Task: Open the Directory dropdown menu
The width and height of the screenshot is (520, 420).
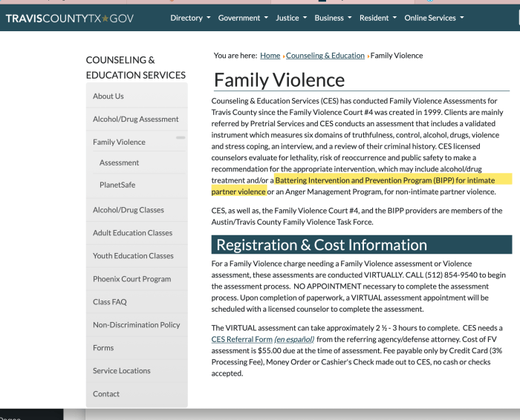Action: pyautogui.click(x=190, y=18)
